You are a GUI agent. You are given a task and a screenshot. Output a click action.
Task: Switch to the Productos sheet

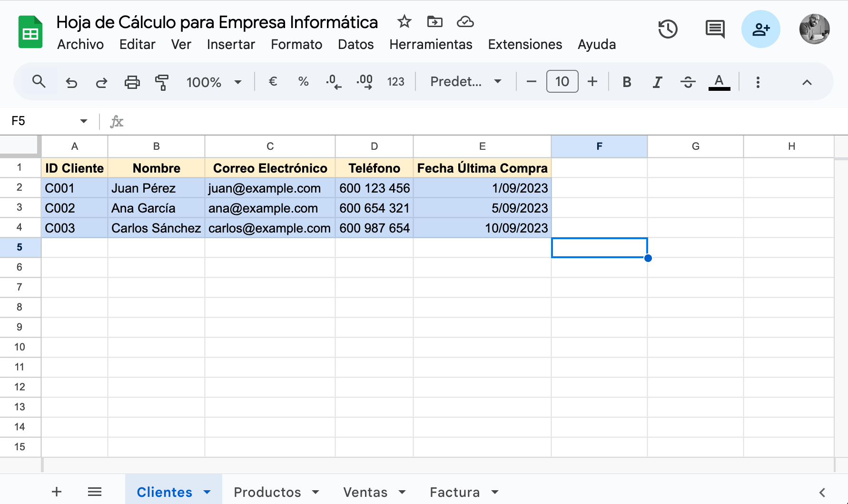pos(268,492)
